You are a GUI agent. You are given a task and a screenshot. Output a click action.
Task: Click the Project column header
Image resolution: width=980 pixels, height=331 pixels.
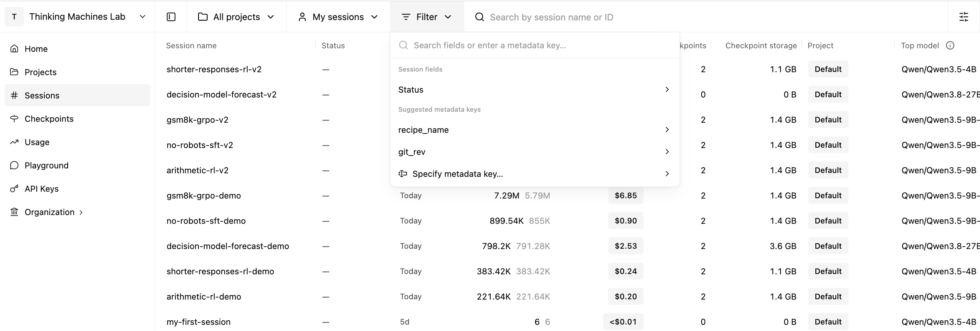coord(820,46)
